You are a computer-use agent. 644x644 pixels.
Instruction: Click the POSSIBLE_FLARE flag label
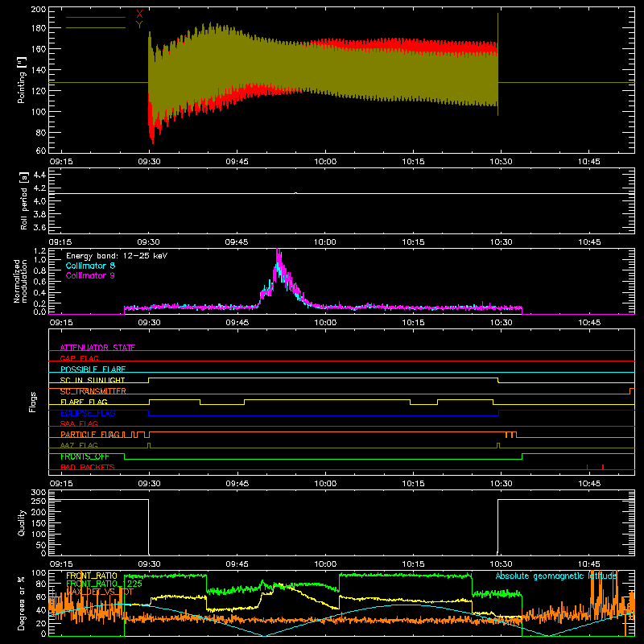[x=93, y=369]
